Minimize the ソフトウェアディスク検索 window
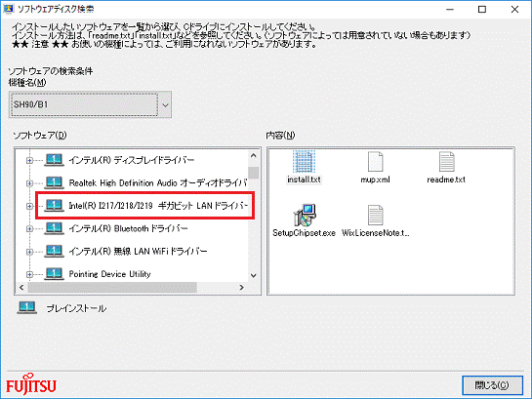This screenshot has height=399, width=532. (450, 9)
